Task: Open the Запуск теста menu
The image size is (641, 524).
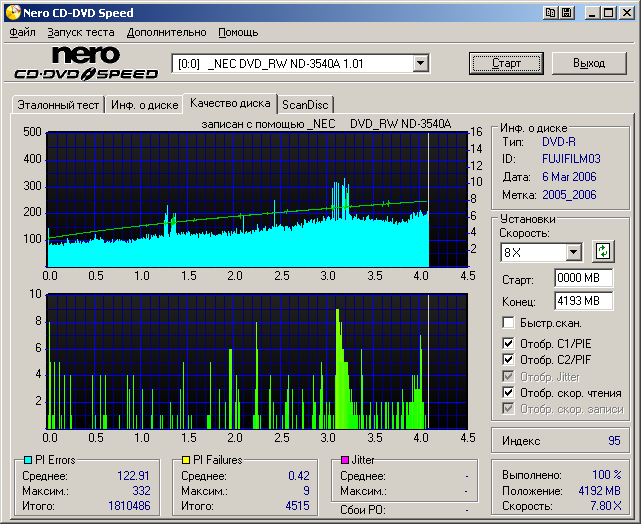Action: (81, 32)
